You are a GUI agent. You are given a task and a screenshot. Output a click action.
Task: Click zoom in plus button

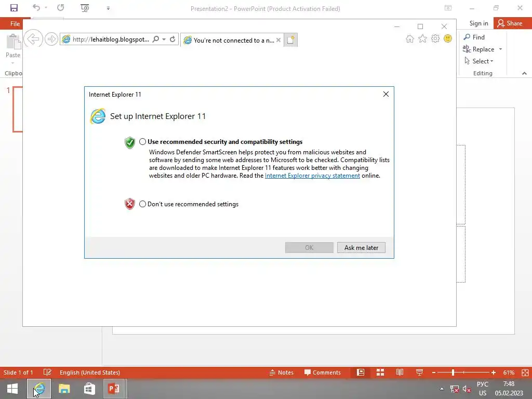coord(494,373)
